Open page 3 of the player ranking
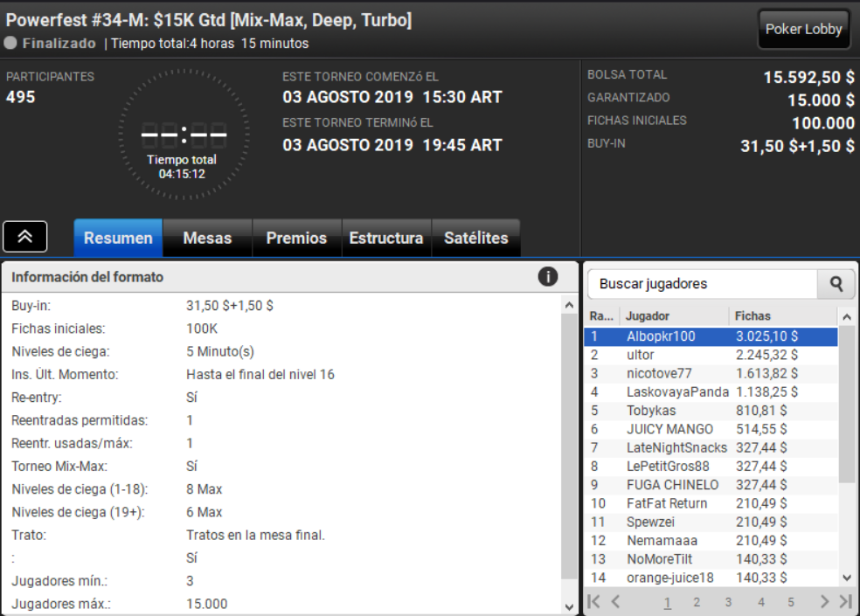 pos(728,602)
